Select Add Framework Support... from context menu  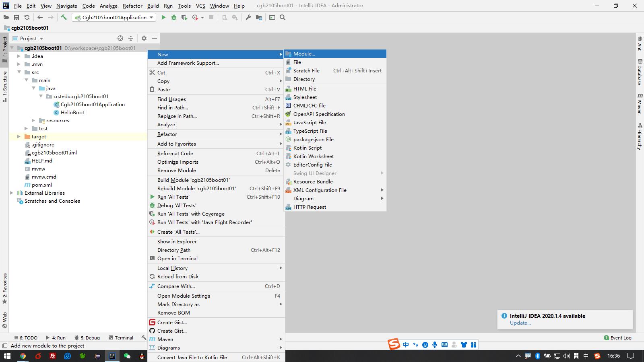point(216,63)
